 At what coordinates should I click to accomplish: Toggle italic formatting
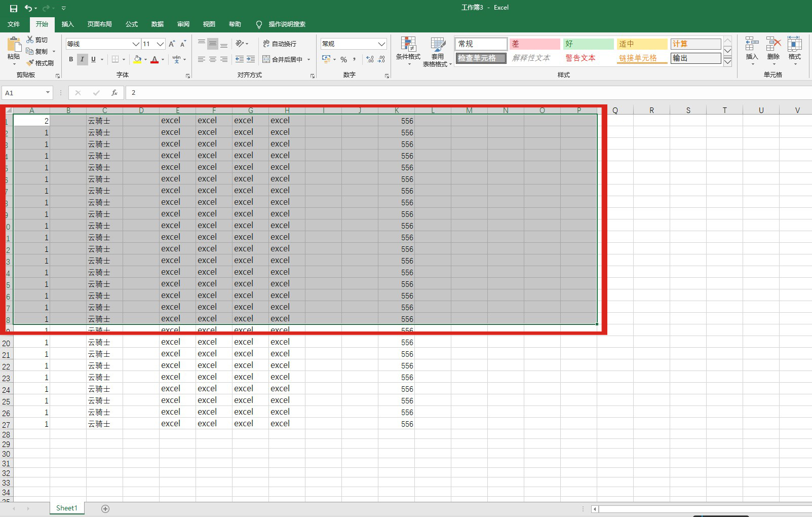pos(82,59)
